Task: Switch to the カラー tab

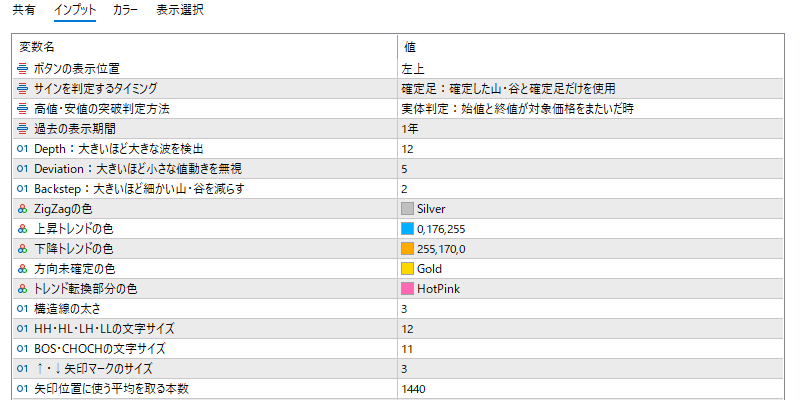Action: click(126, 10)
